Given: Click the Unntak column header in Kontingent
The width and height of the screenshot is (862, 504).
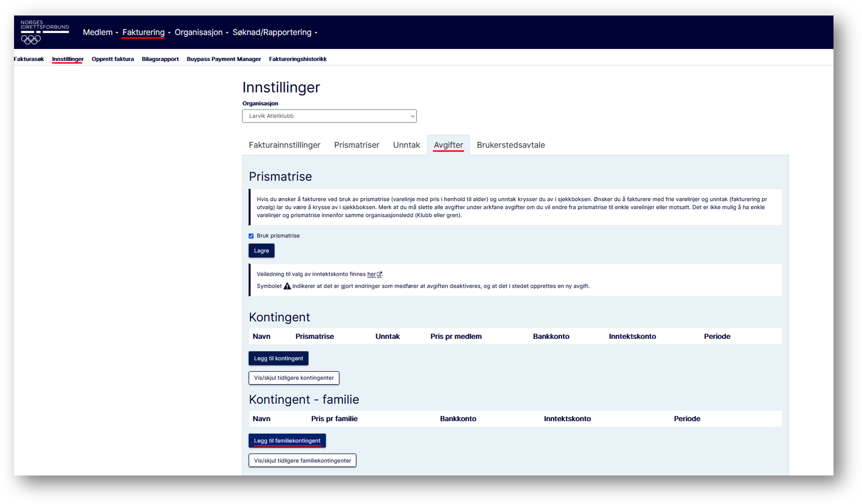Looking at the screenshot, I should click(x=388, y=336).
